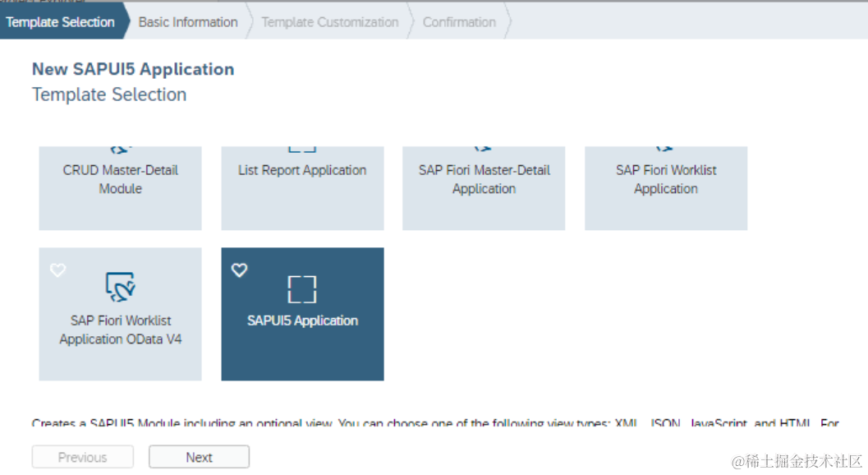Jump to the Template Customization step
The height and width of the screenshot is (475, 868).
tap(329, 22)
